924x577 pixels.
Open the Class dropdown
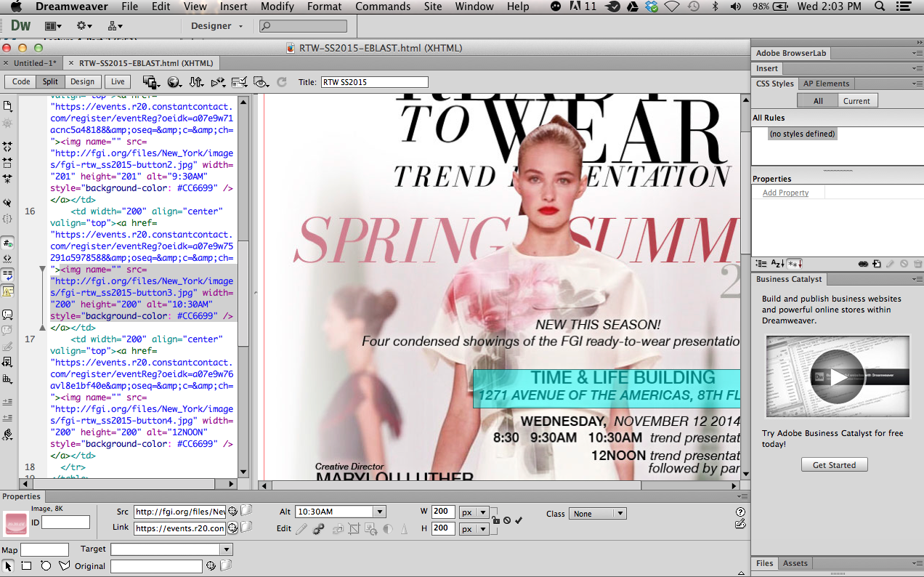click(x=597, y=513)
